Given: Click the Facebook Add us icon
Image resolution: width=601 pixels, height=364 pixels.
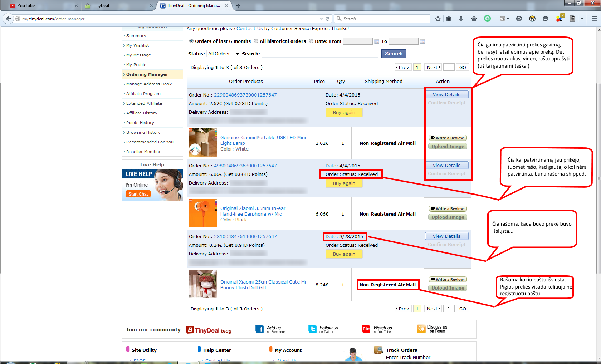Looking at the screenshot, I should tap(260, 329).
